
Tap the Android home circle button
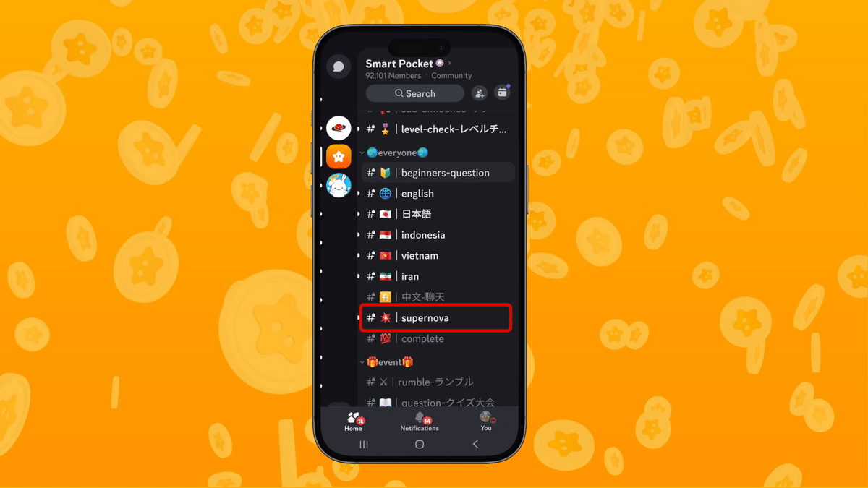420,444
